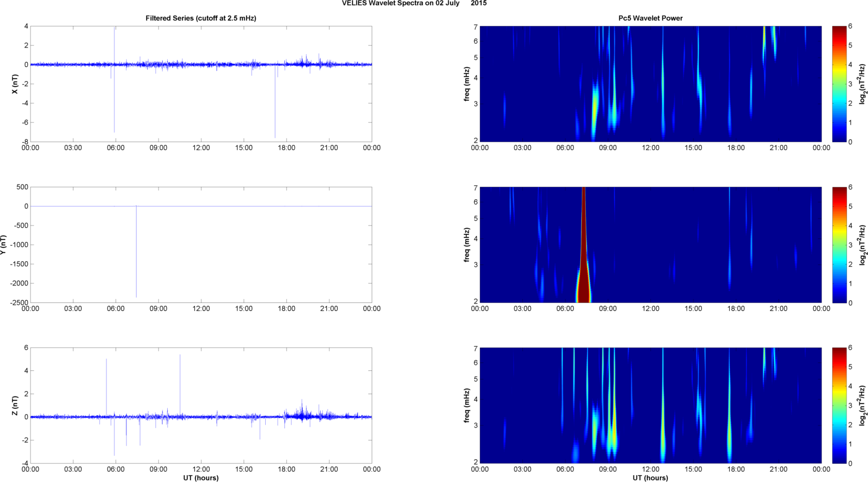Image resolution: width=868 pixels, height=482 pixels.
Task: Click 'freq (mHz)' label of the top spectrogram
Action: [466, 84]
